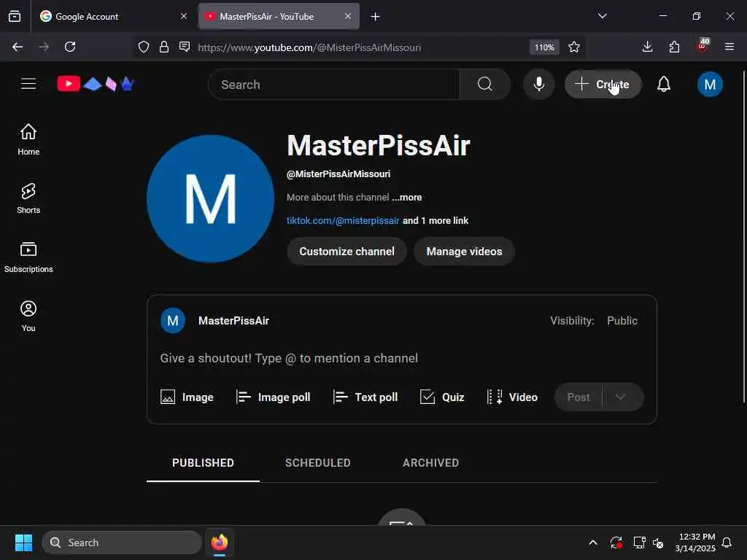Viewport: 747px width, 560px height.
Task: Open Firefox View recent browsing icon
Action: (x=15, y=16)
